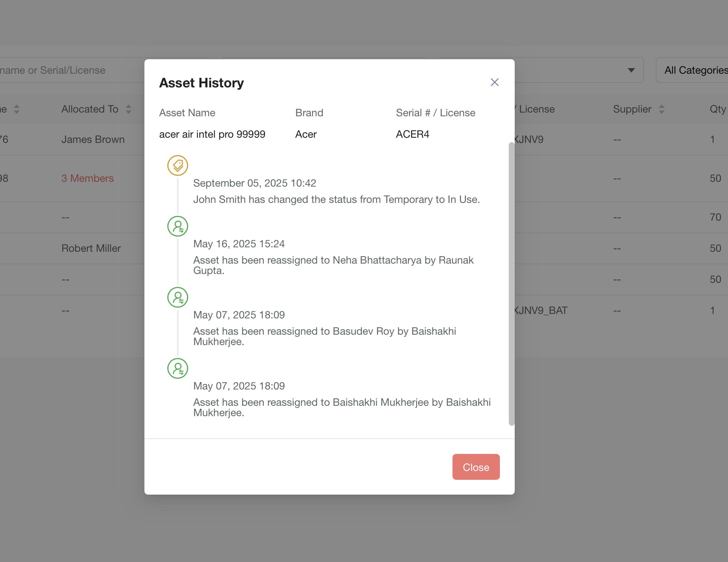728x562 pixels.
Task: Sort by Supplier column arrows
Action: pos(662,109)
